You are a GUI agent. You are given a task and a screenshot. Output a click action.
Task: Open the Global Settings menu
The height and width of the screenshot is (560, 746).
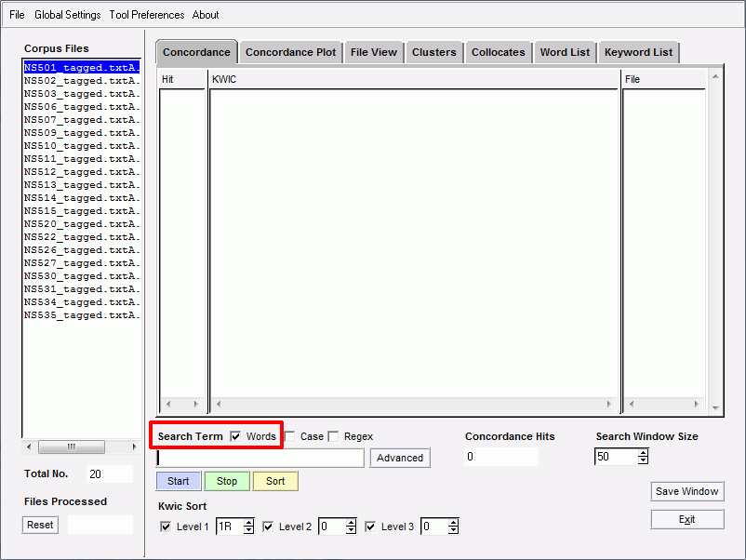point(67,15)
